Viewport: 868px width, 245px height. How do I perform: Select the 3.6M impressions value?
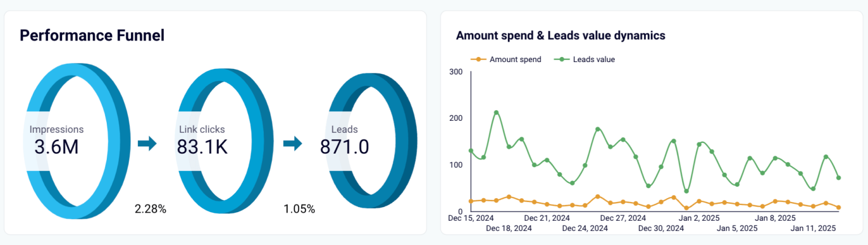pyautogui.click(x=56, y=147)
